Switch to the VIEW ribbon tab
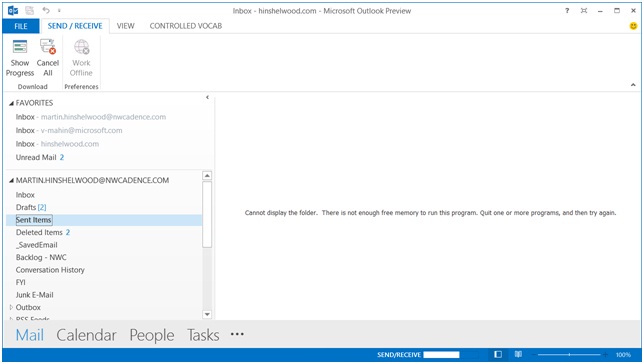 tap(125, 26)
